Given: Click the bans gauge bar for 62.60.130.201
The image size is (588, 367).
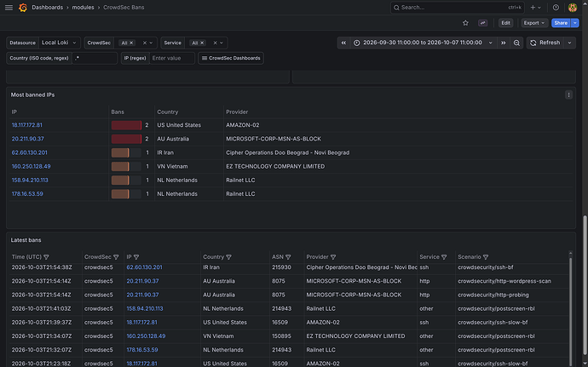Looking at the screenshot, I should (126, 152).
